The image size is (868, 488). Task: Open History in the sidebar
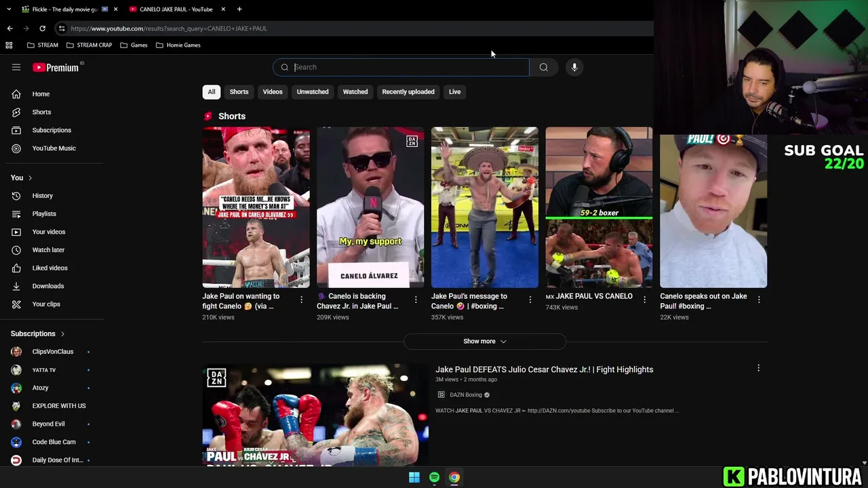point(54,196)
